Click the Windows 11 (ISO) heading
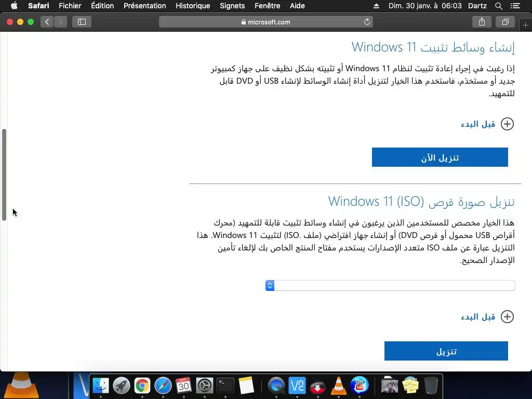This screenshot has height=399, width=532. [x=421, y=202]
